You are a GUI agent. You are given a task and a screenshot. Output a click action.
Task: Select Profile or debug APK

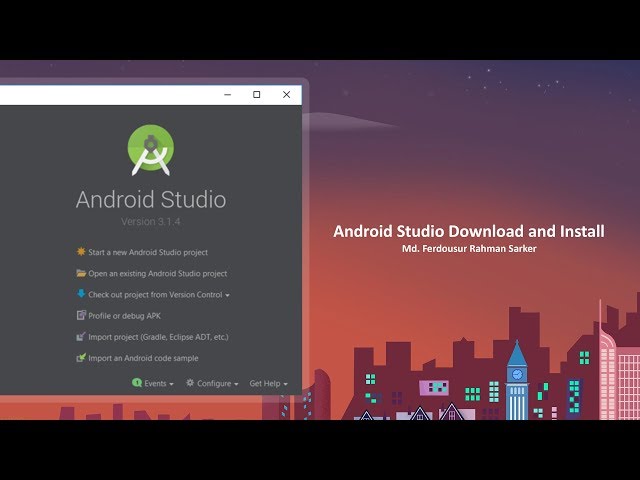[124, 316]
